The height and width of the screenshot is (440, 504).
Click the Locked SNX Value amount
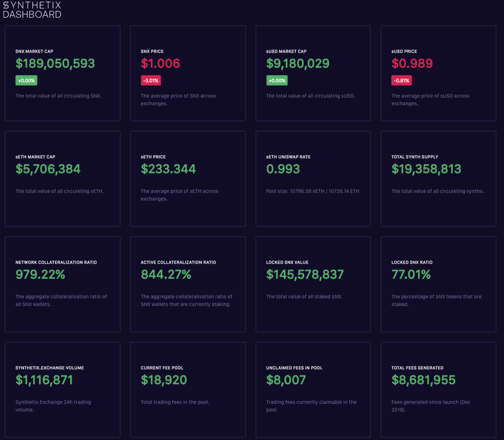pos(305,274)
